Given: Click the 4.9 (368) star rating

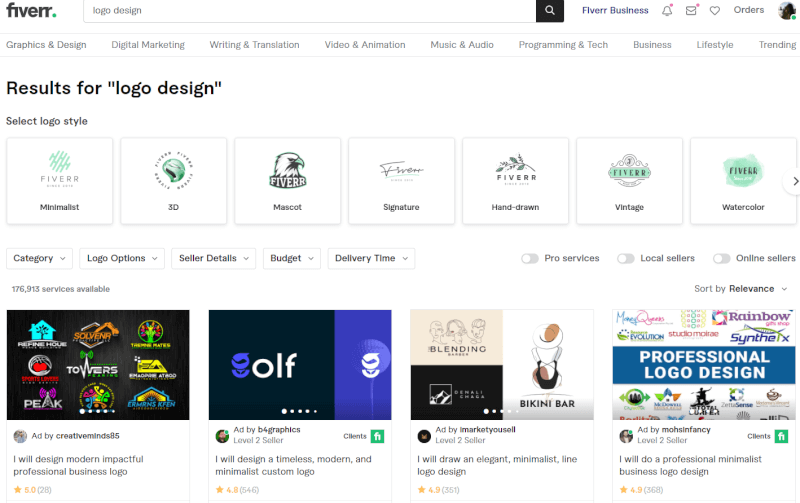Looking at the screenshot, I should tap(641, 490).
